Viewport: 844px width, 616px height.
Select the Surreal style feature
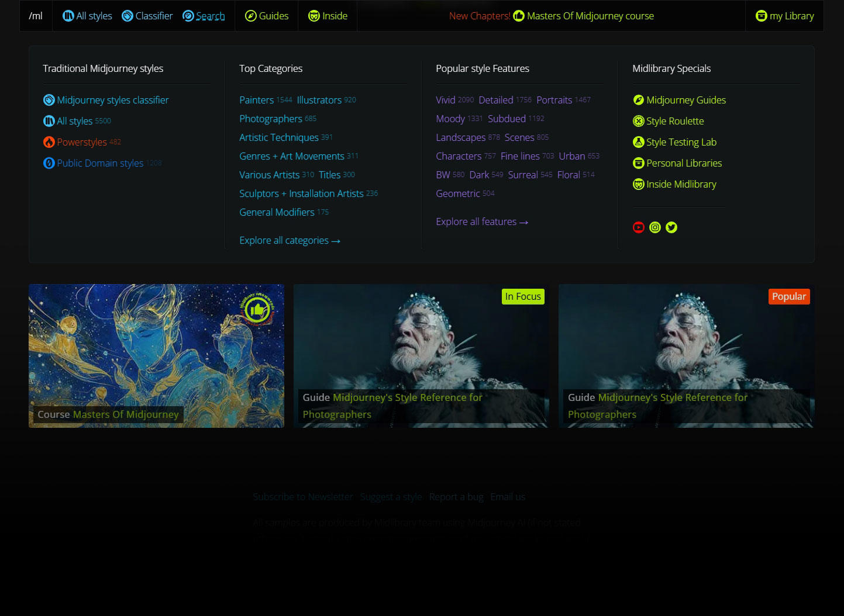(x=523, y=175)
